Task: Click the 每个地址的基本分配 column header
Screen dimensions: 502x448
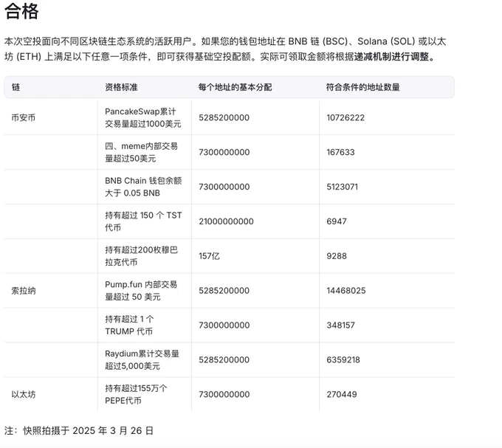Action: [x=235, y=87]
